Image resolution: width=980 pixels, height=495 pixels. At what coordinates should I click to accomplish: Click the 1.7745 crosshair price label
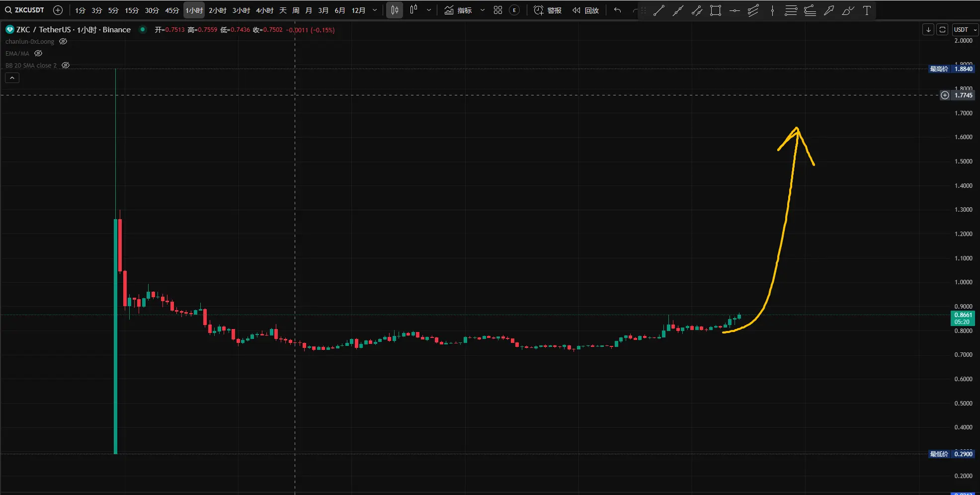point(964,95)
